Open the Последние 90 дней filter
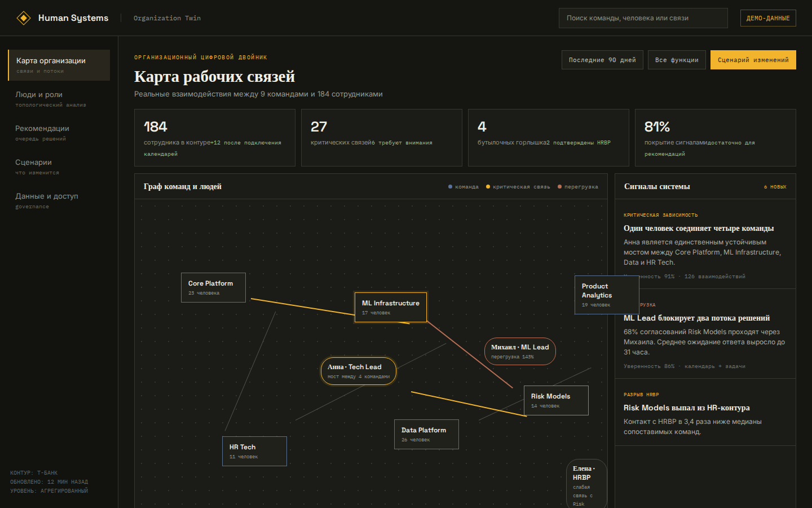Image resolution: width=812 pixels, height=508 pixels. coord(602,60)
